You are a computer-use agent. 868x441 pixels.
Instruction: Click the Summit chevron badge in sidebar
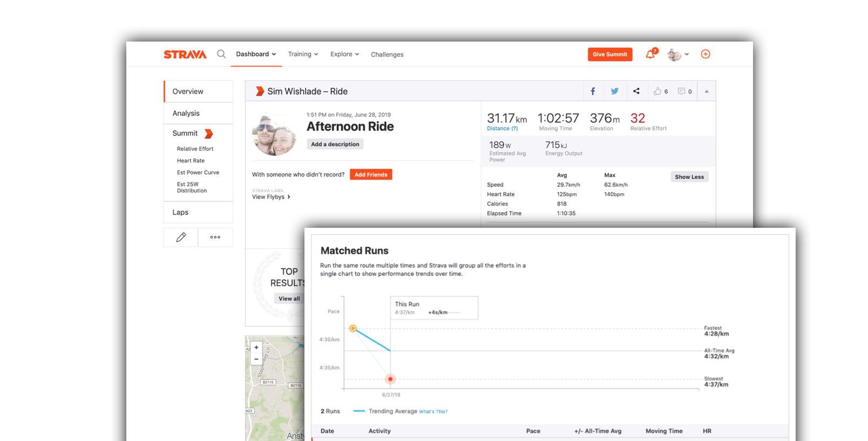tap(209, 133)
